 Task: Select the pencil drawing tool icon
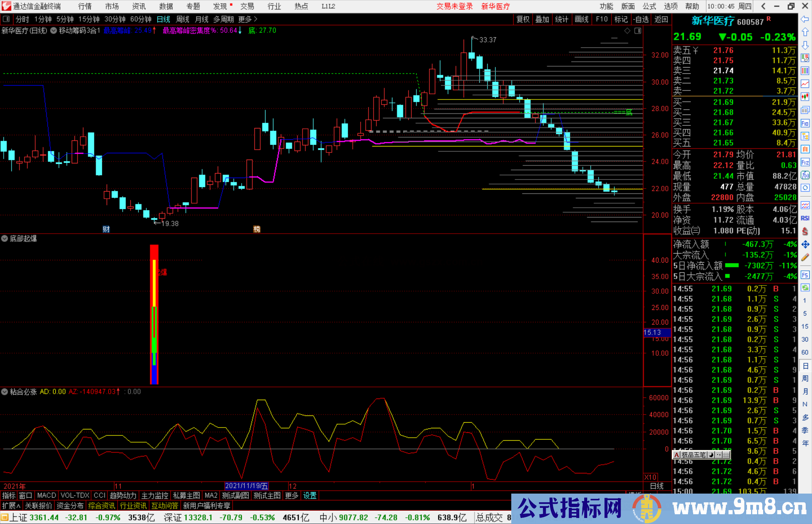(805, 258)
